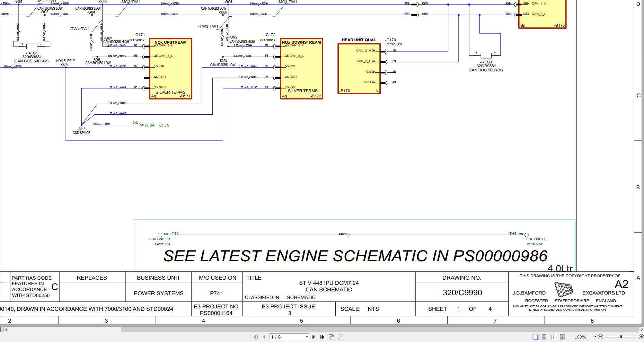Click the previous page arrow
This screenshot has height=342, width=644.
click(264, 337)
